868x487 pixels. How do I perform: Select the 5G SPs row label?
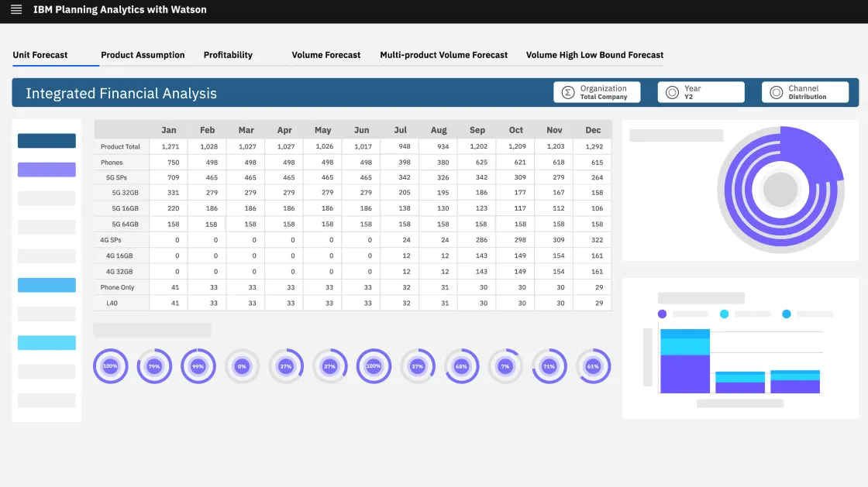(116, 177)
